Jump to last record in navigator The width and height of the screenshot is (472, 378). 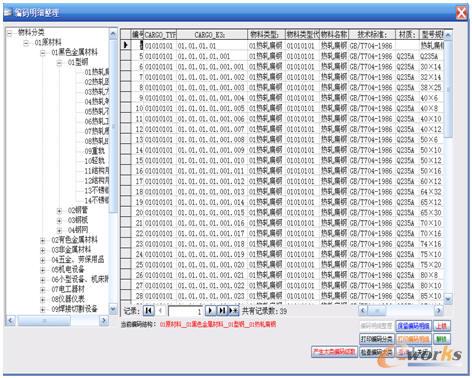[222, 311]
